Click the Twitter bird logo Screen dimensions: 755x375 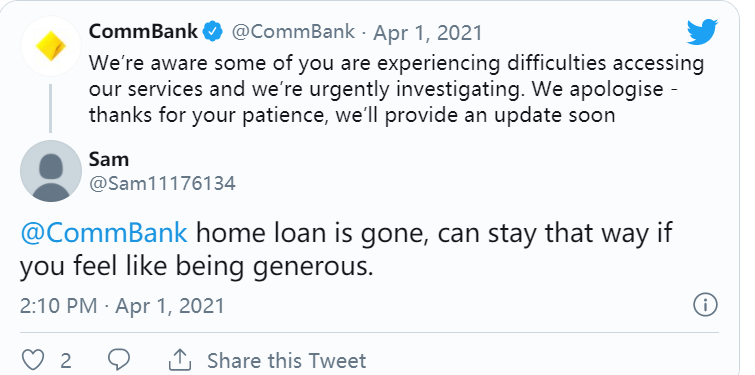point(703,32)
